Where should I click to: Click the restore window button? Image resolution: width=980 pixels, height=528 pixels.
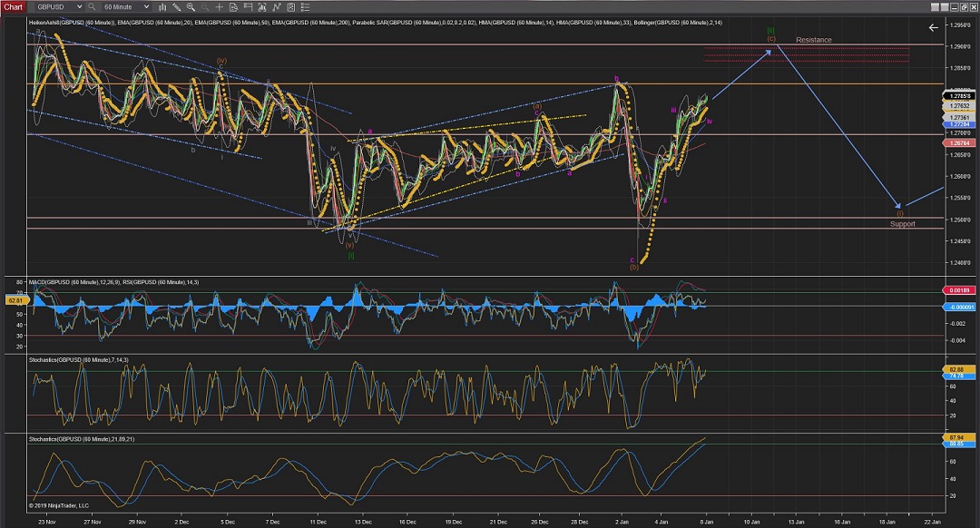[x=964, y=7]
